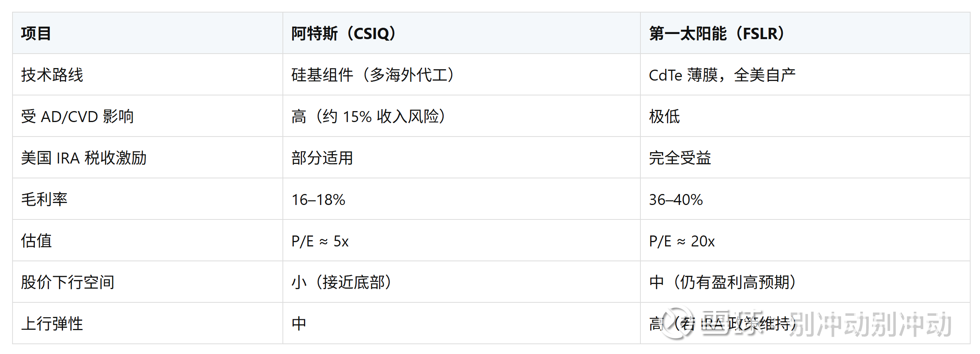Click the 高（约 15% 收入风险）cell

tap(369, 117)
